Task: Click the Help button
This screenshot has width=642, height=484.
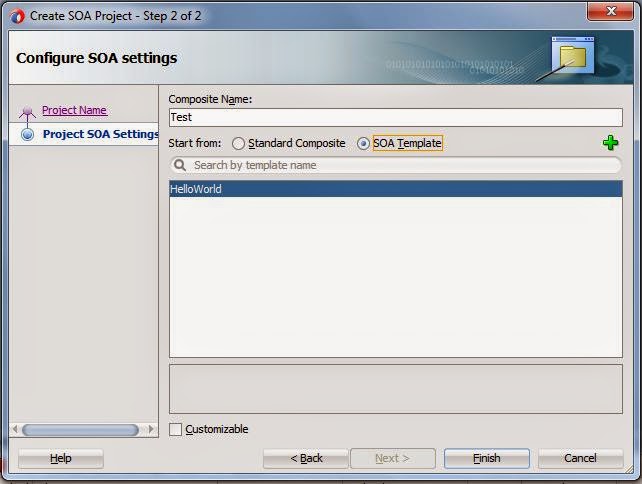Action: tap(61, 458)
